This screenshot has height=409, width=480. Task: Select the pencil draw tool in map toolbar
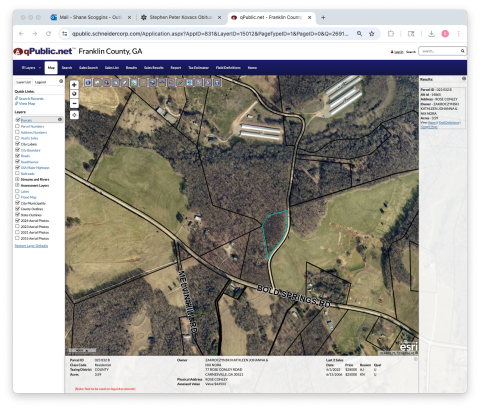(180, 82)
